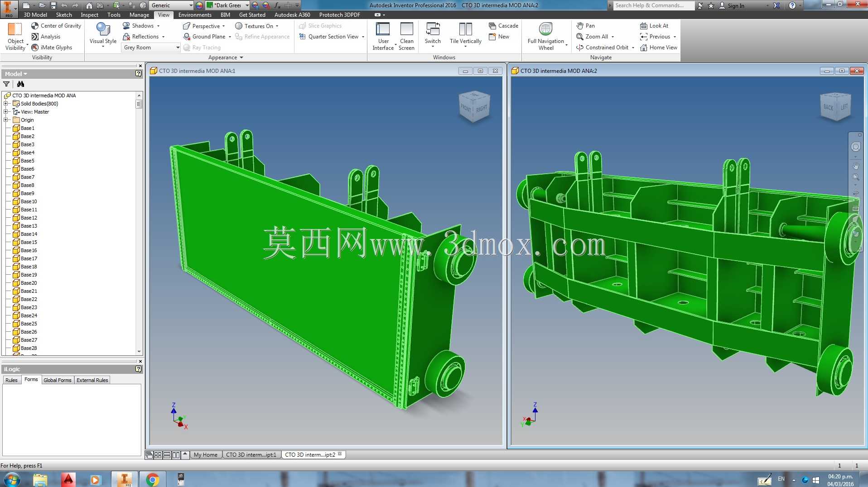
Task: Open Google Chrome from the taskbar
Action: click(x=152, y=479)
